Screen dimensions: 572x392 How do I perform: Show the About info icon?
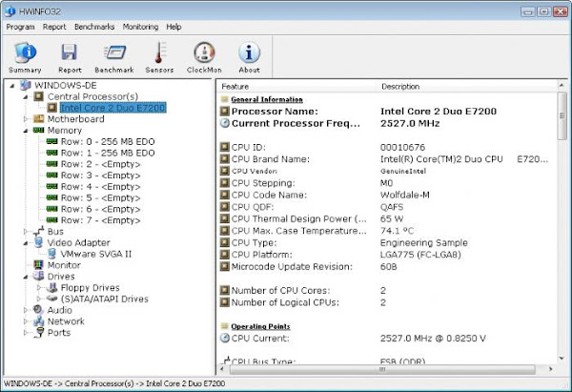tap(249, 52)
